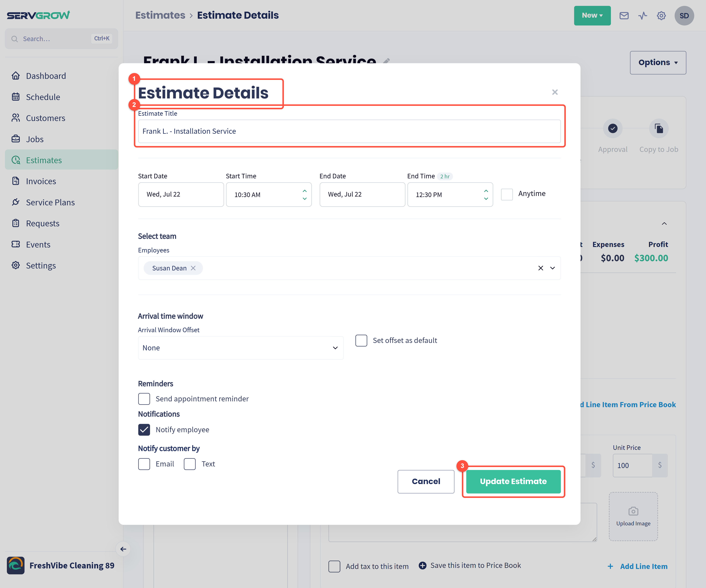Viewport: 706px width, 588px height.
Task: Clear all selected employees
Action: [541, 268]
